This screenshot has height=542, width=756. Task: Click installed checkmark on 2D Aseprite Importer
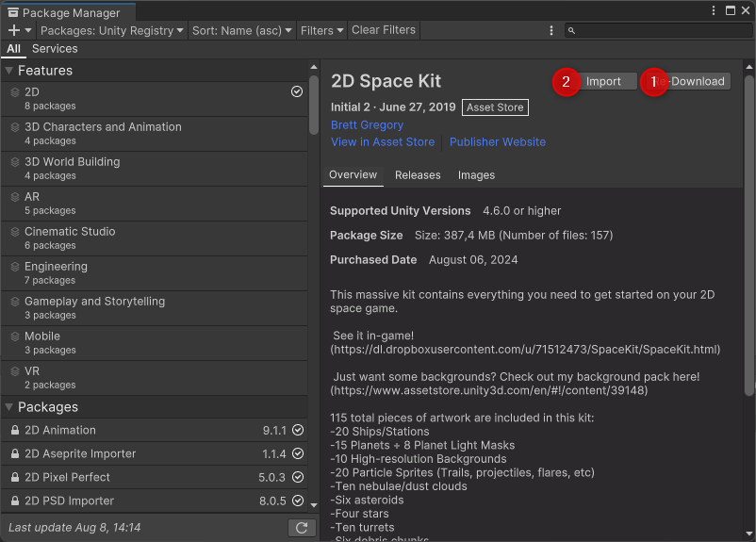coord(298,453)
